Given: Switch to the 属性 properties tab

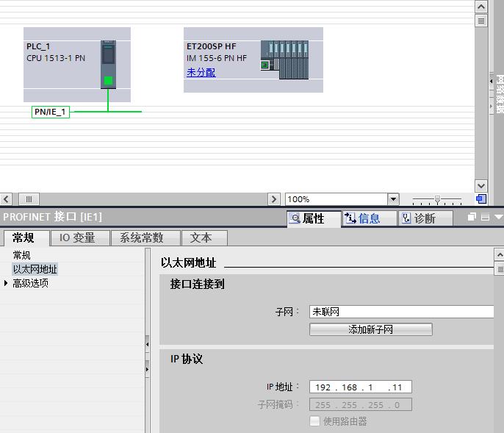Looking at the screenshot, I should (314, 218).
